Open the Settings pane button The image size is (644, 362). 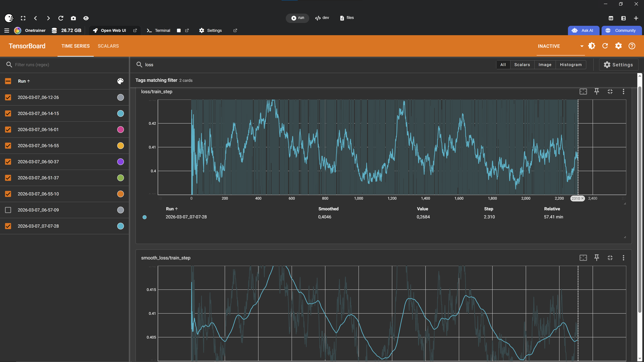(x=618, y=65)
